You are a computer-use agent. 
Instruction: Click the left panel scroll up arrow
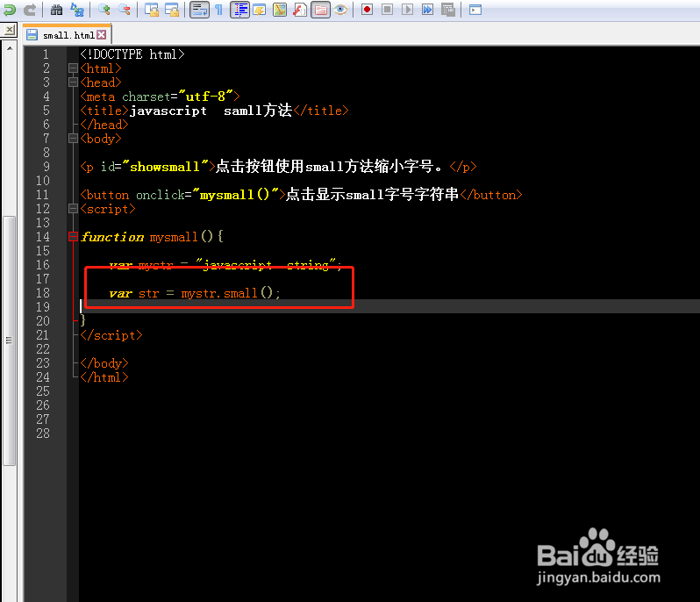[x=10, y=47]
